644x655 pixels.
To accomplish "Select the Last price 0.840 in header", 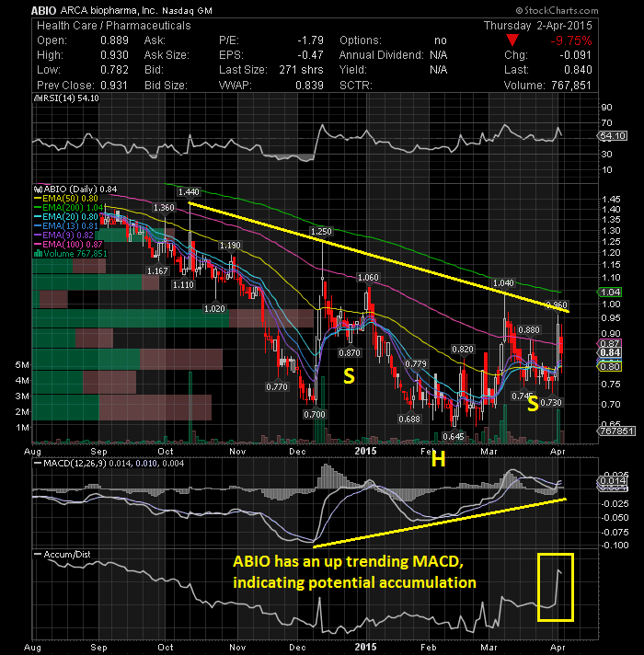I will [x=578, y=70].
